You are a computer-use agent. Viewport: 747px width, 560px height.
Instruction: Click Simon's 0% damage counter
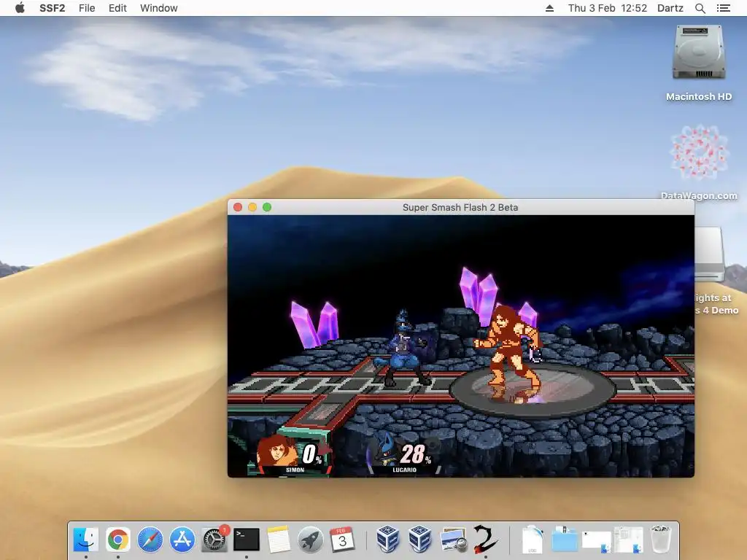click(x=311, y=454)
